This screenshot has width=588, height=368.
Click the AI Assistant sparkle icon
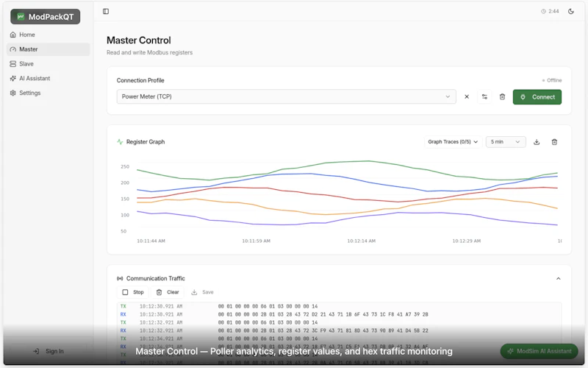click(12, 79)
